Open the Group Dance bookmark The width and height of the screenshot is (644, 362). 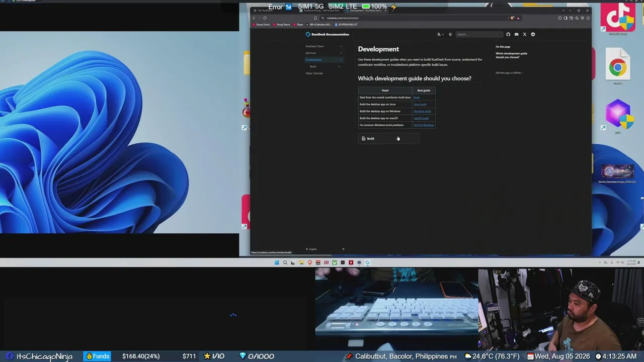(282, 25)
